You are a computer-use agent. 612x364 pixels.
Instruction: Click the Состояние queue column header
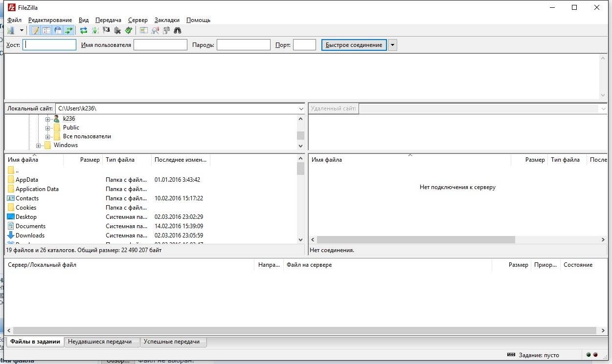pos(582,265)
